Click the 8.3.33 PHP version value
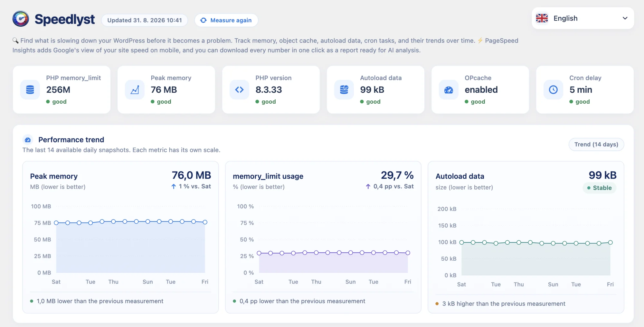The image size is (644, 327). (x=269, y=90)
